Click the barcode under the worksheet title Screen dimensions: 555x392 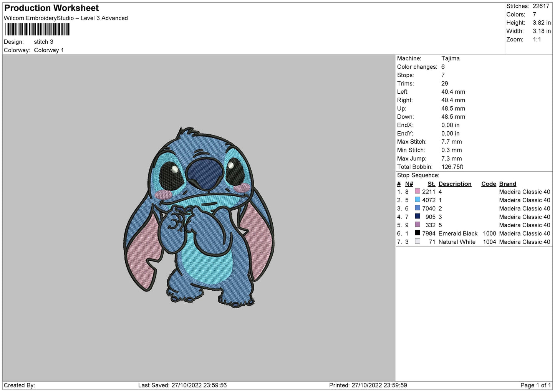point(38,30)
